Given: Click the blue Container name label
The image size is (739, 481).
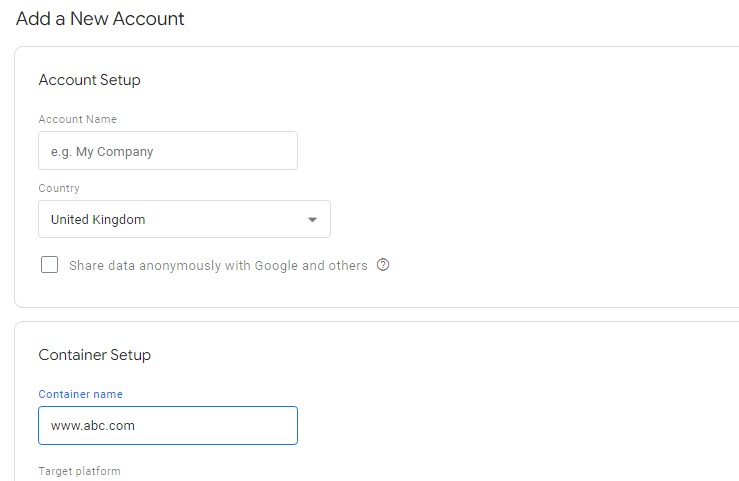Looking at the screenshot, I should (81, 394).
